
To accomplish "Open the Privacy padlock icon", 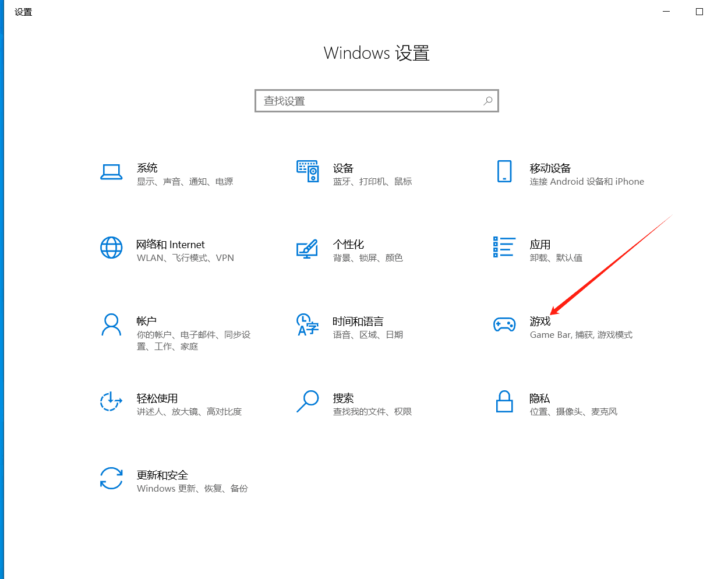I will tap(504, 401).
